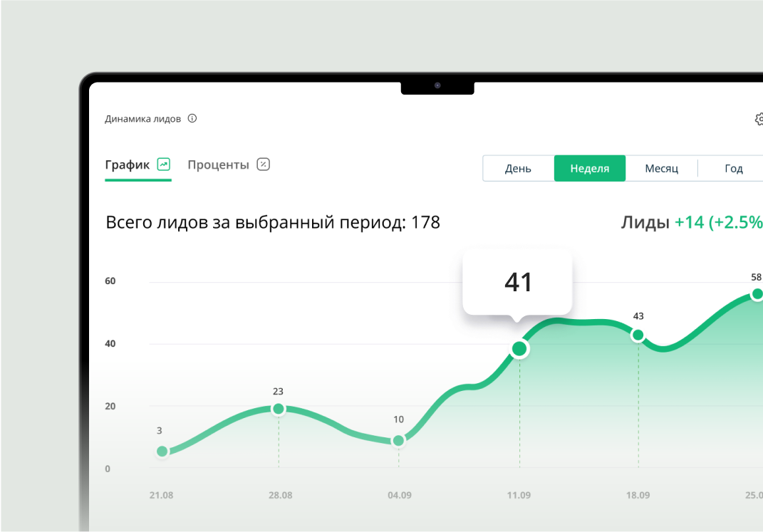The height and width of the screenshot is (532, 763).
Task: Click the data point labeled 10
Action: click(398, 441)
